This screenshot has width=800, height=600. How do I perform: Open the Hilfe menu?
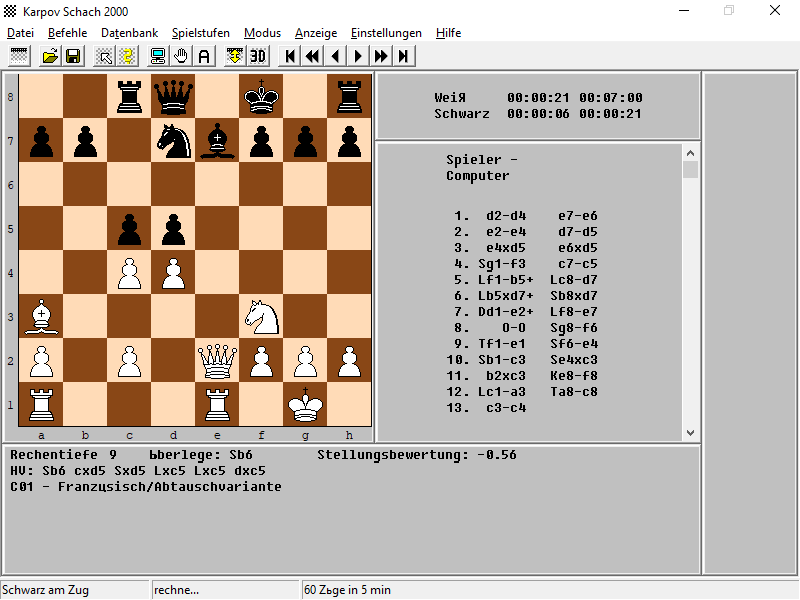(x=448, y=33)
